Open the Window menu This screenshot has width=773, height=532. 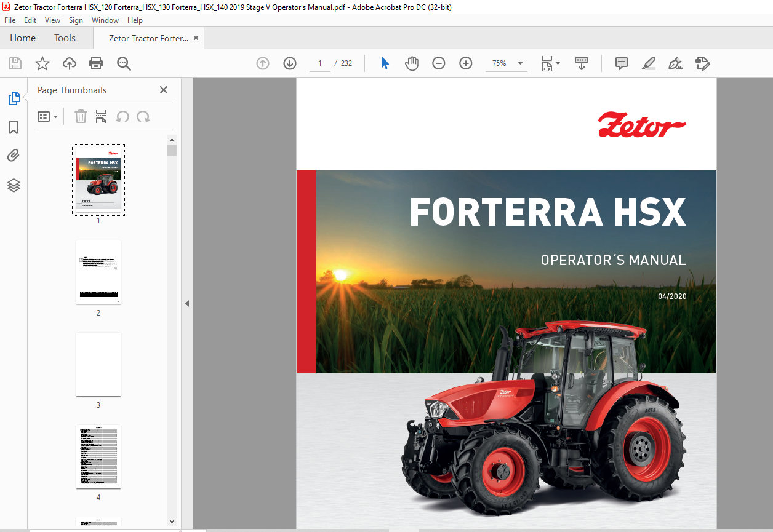click(x=105, y=20)
